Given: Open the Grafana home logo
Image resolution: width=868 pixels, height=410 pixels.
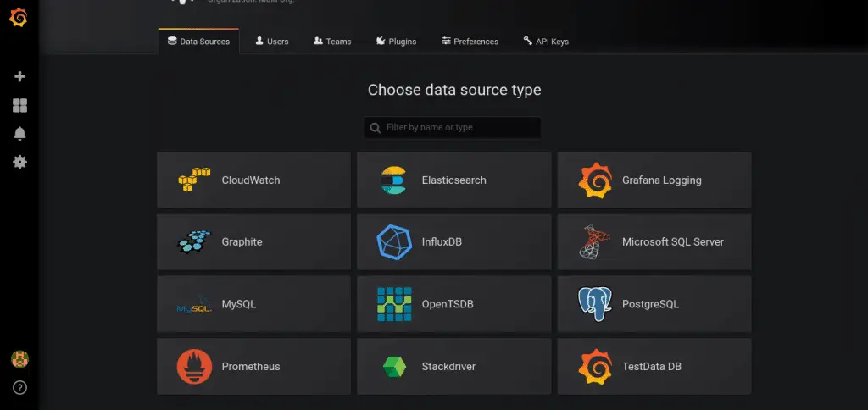Looking at the screenshot, I should pos(19,18).
